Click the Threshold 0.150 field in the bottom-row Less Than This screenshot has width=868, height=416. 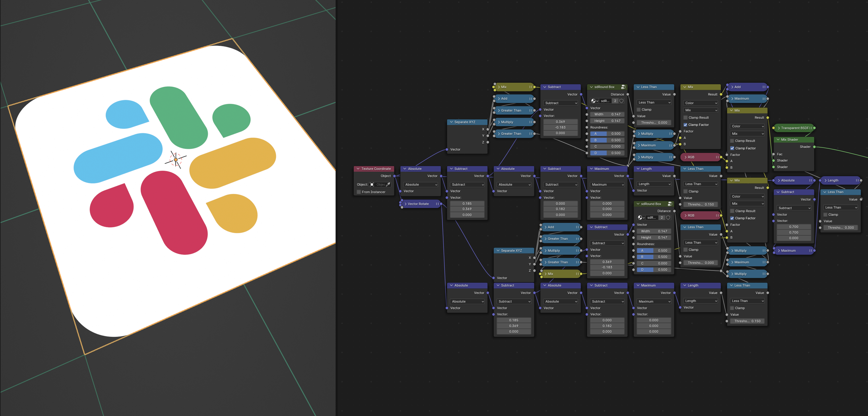tap(748, 321)
